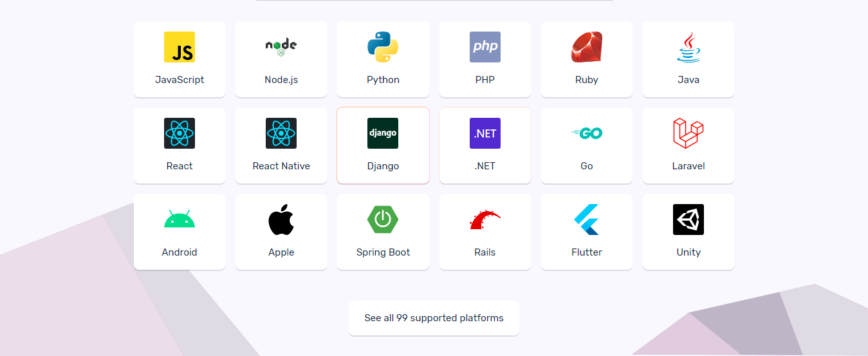Click the Spring Boot text label
Viewport: 868px width, 356px height.
(x=383, y=252)
